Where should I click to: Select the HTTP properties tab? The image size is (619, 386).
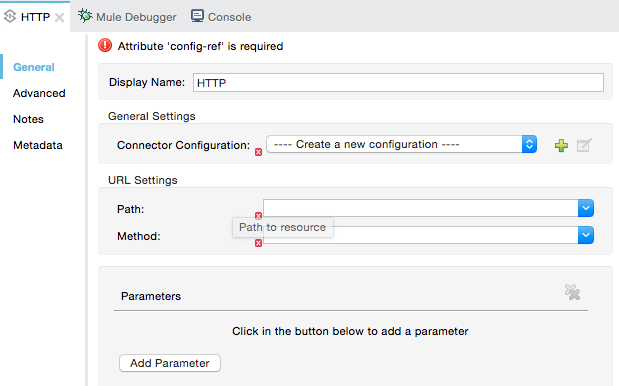pyautogui.click(x=35, y=17)
